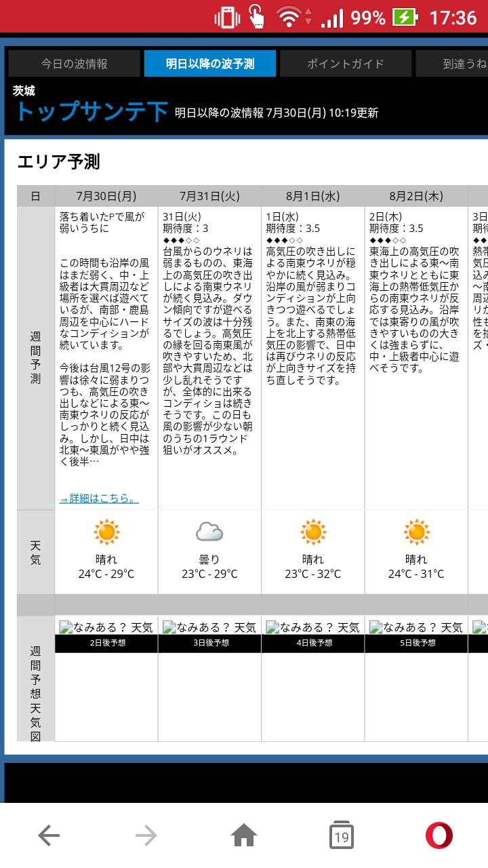Follow the 詳細はこちら link
The image size is (488, 868).
pos(99,498)
